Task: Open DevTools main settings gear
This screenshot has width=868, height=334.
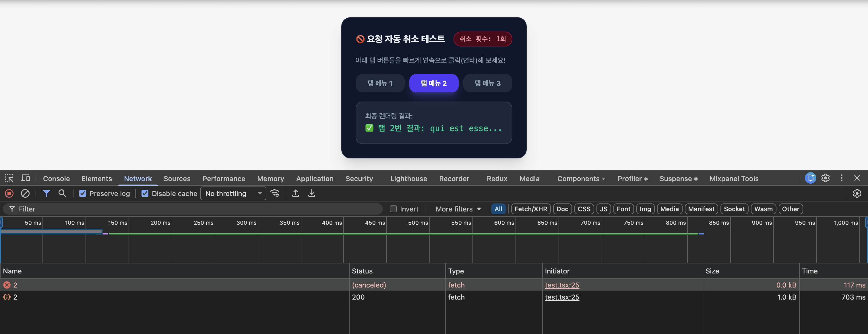Action: coord(826,178)
